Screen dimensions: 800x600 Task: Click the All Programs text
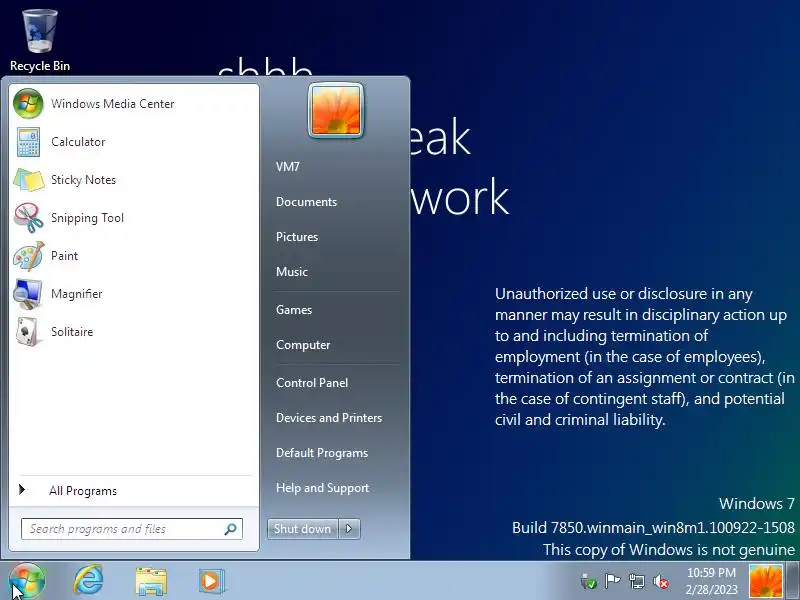(83, 491)
